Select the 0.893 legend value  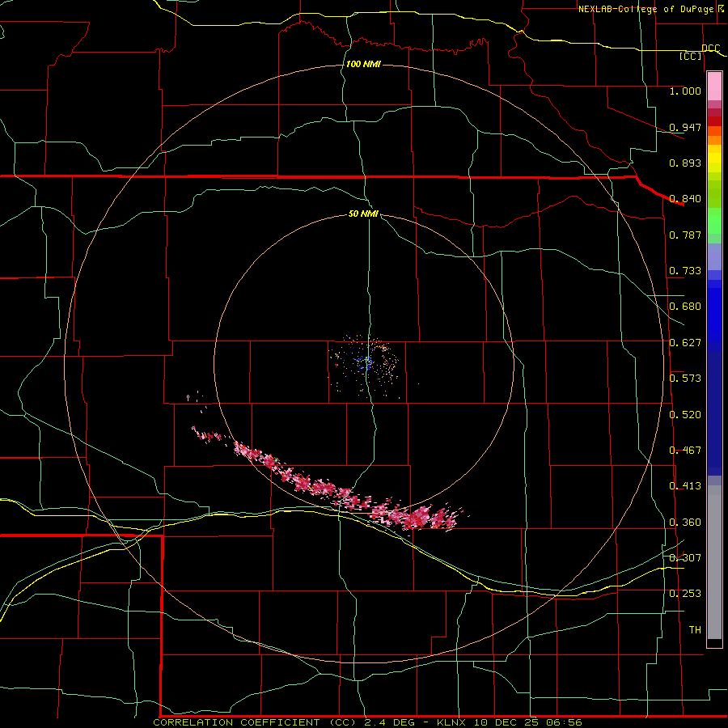click(x=685, y=163)
